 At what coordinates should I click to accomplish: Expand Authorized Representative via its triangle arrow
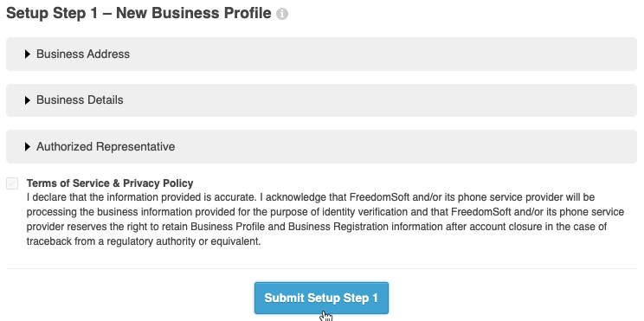pos(28,146)
